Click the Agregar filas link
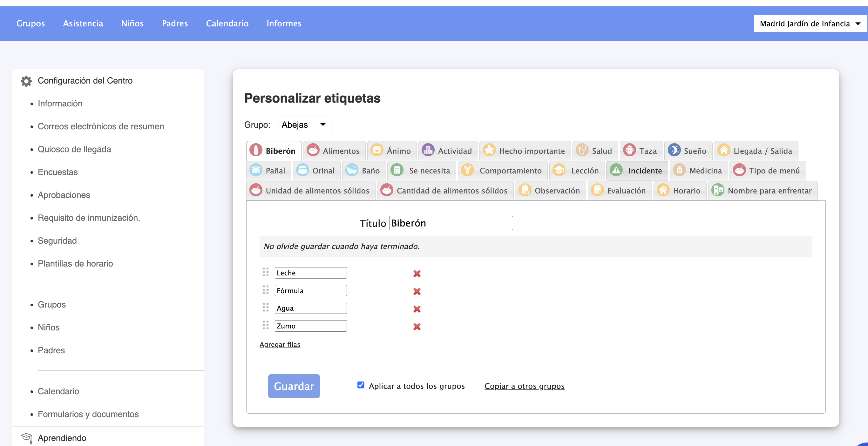The image size is (868, 446). click(x=280, y=344)
